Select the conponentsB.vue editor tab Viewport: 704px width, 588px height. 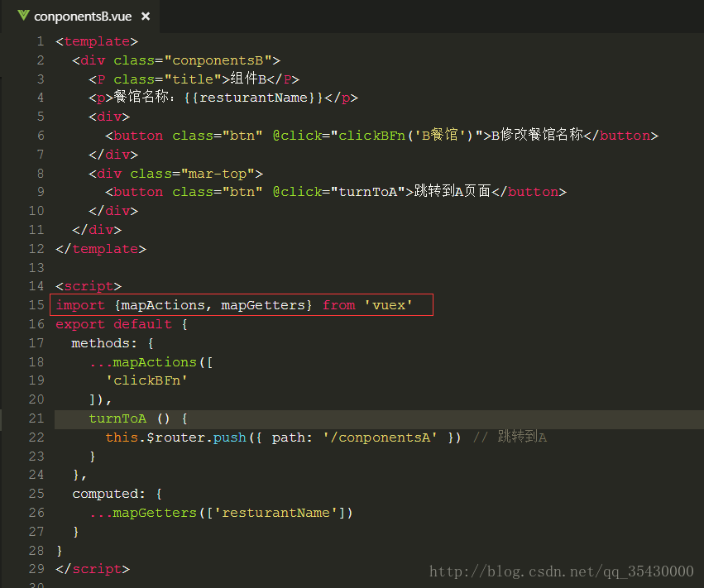coord(81,17)
